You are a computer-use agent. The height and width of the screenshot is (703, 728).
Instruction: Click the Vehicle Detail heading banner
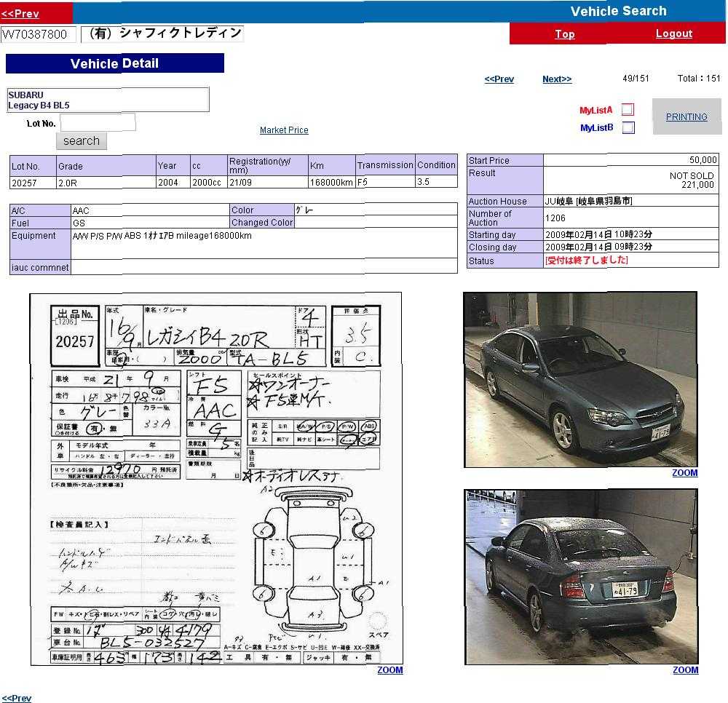click(115, 63)
